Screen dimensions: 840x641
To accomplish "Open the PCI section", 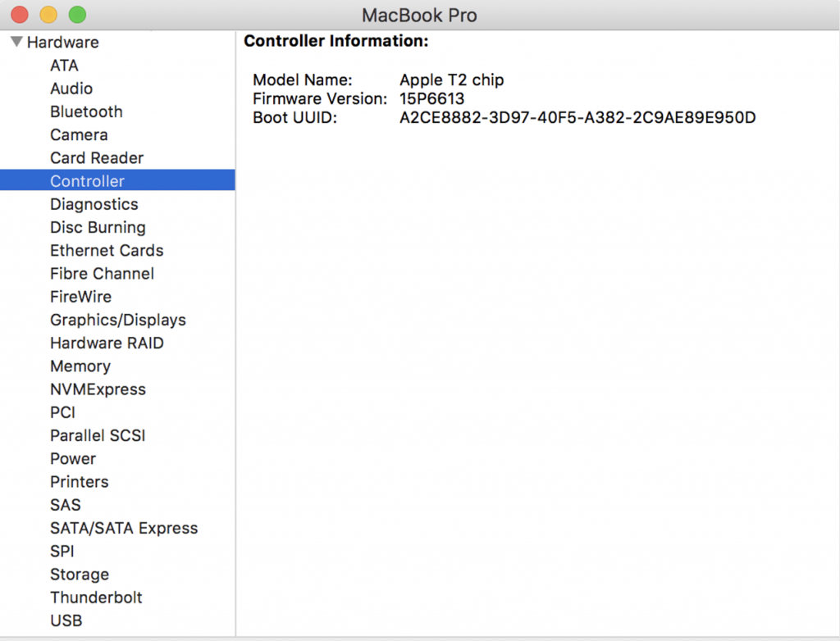I will point(62,411).
